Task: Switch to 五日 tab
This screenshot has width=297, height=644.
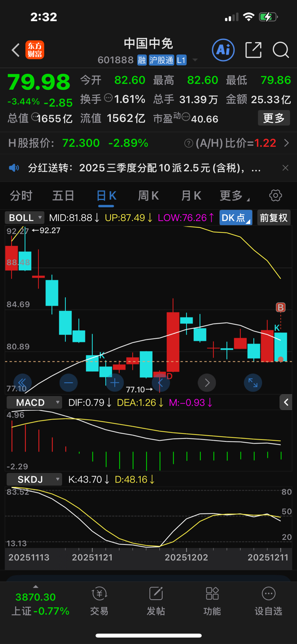Action: tap(63, 196)
